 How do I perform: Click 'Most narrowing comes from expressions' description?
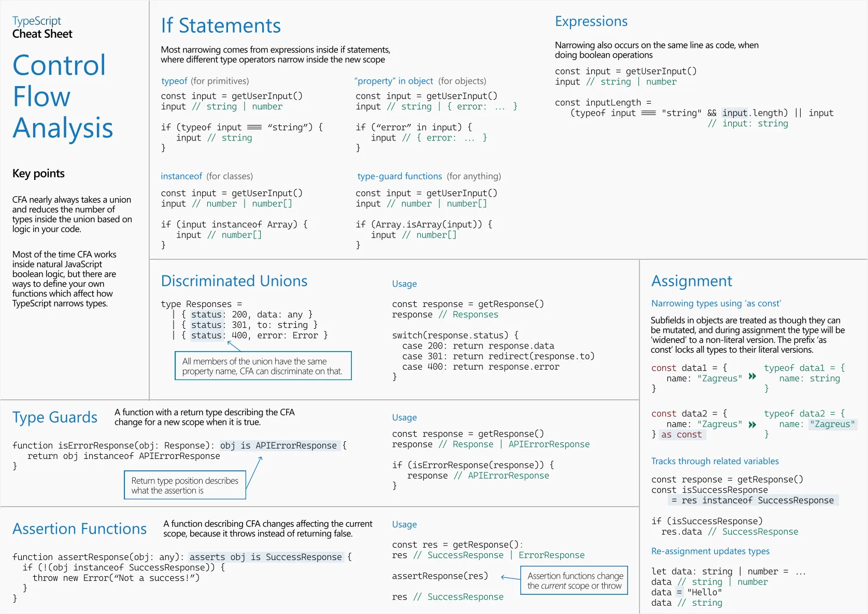[x=276, y=54]
